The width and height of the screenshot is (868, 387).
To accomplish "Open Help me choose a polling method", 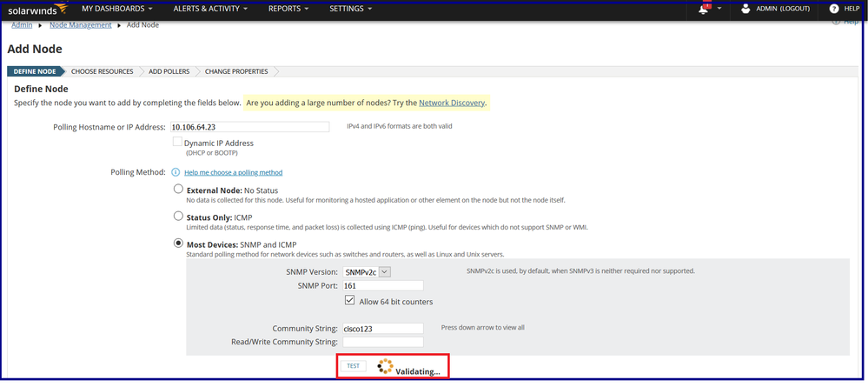I will tap(233, 172).
